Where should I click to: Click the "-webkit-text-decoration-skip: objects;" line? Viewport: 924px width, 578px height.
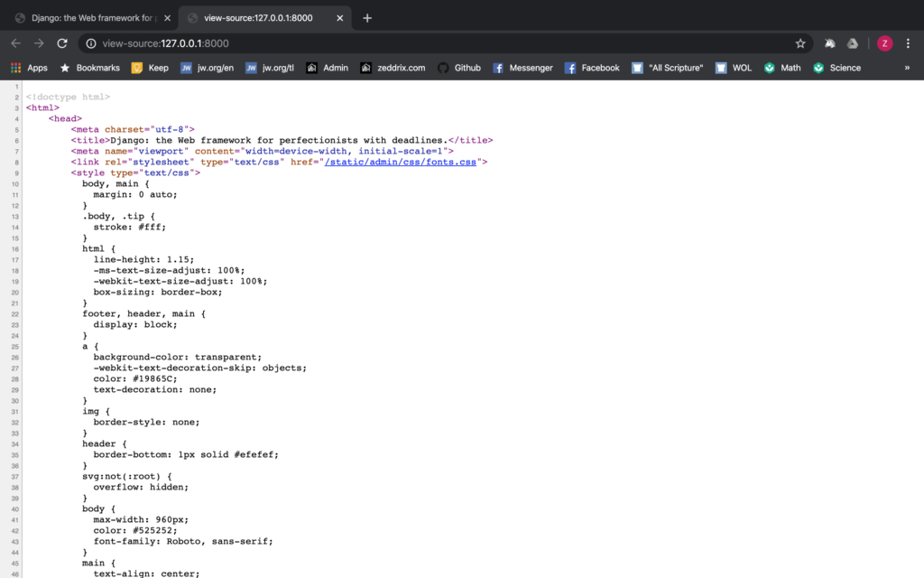tap(199, 368)
